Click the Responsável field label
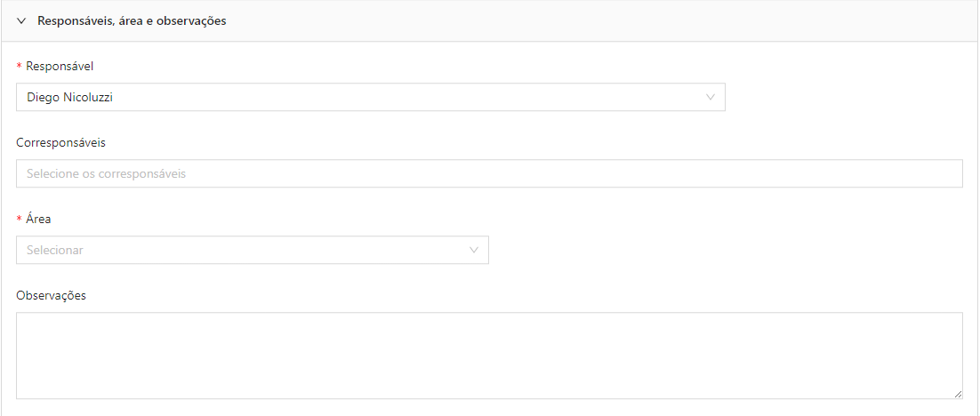 tap(60, 66)
